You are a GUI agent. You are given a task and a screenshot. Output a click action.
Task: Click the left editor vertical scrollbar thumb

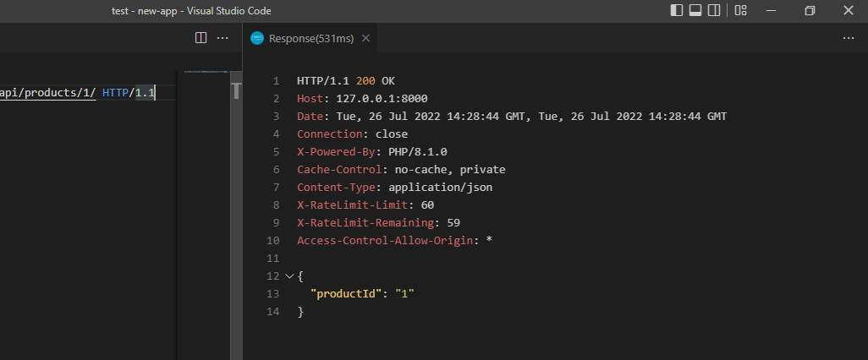click(x=236, y=90)
